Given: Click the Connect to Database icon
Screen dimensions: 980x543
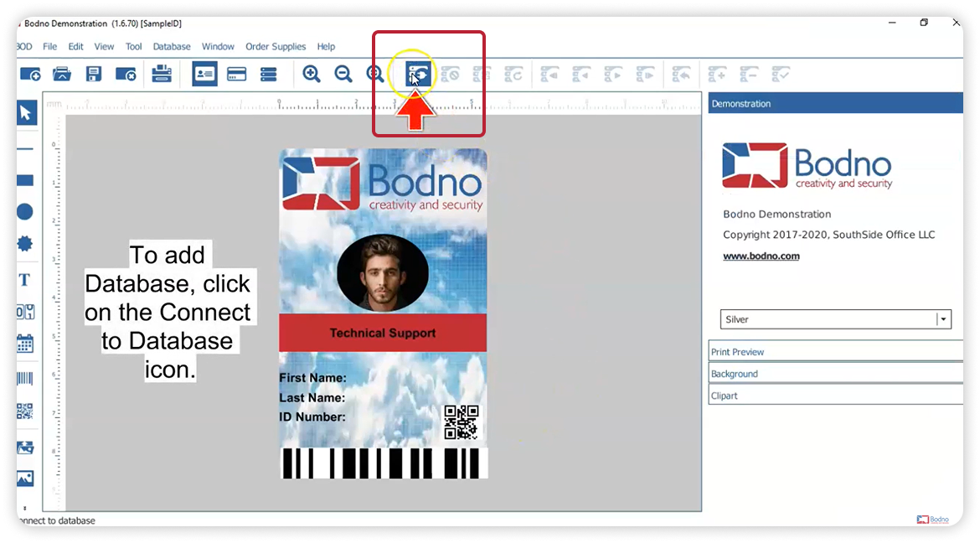Looking at the screenshot, I should pos(418,75).
